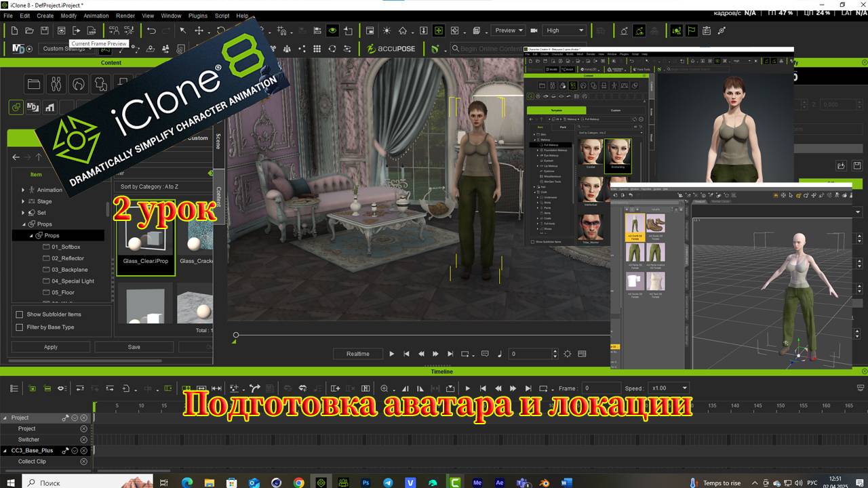Open the Speed x1.00 dropdown
The image size is (868, 488).
coord(669,388)
